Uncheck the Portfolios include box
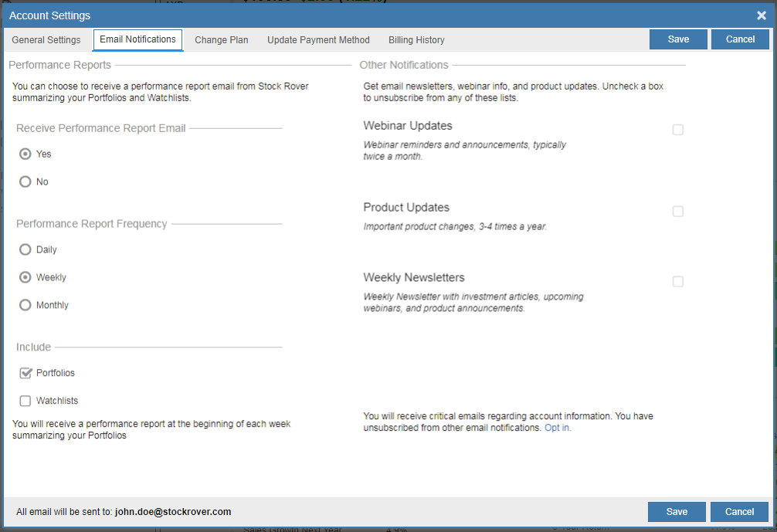 24,373
